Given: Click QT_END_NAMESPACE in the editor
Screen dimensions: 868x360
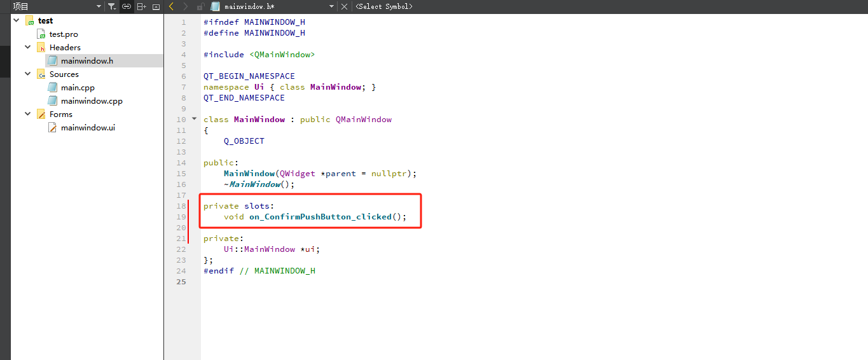Looking at the screenshot, I should (x=244, y=98).
